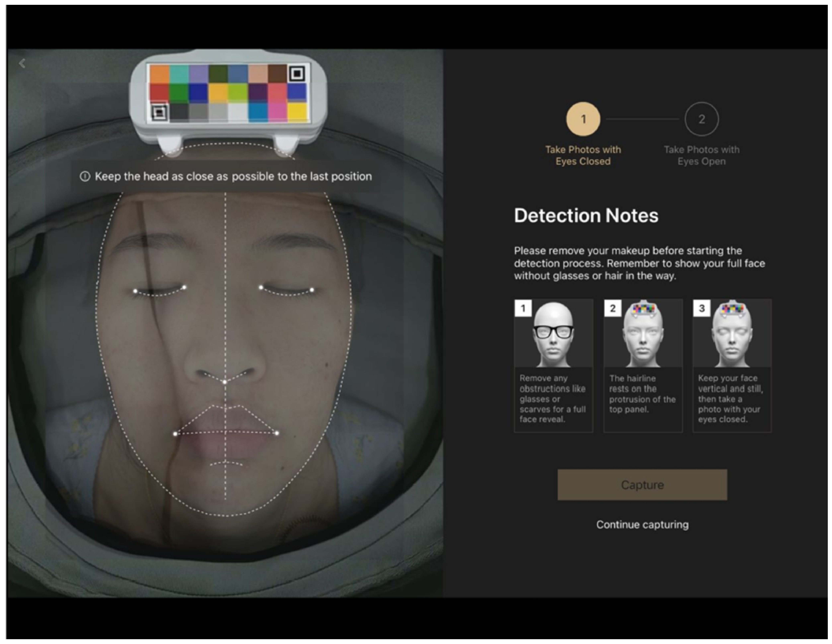Screen dimensions: 832x644
Task: Open the glasses removal note thumbnail
Action: coord(553,334)
